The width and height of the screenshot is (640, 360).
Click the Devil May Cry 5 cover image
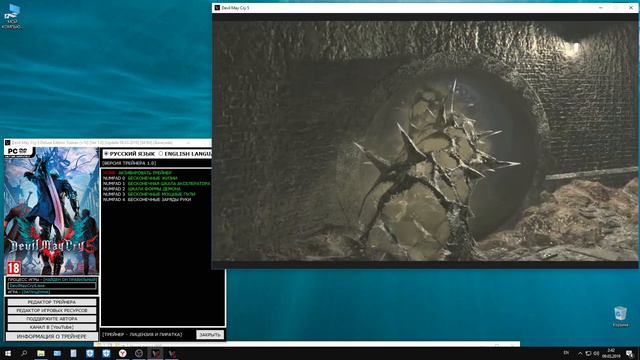[51, 211]
